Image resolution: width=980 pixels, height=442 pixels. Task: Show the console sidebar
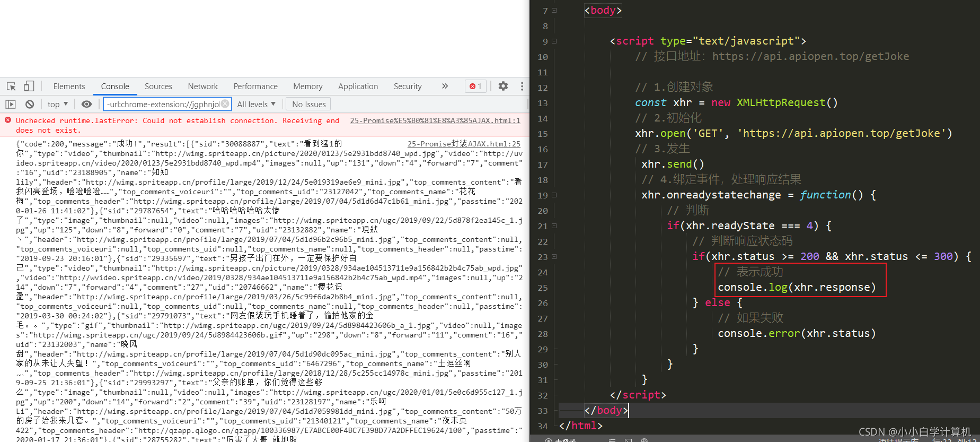click(x=11, y=105)
